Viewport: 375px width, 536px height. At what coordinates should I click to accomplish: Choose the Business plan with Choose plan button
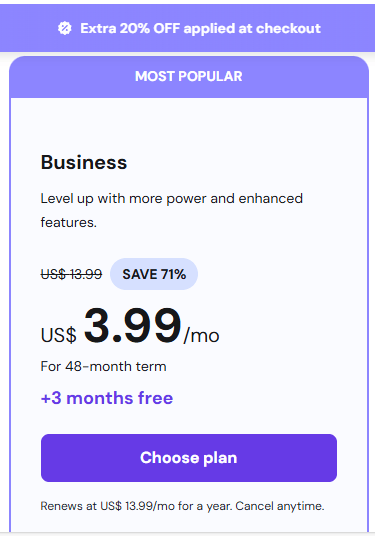[x=189, y=458]
